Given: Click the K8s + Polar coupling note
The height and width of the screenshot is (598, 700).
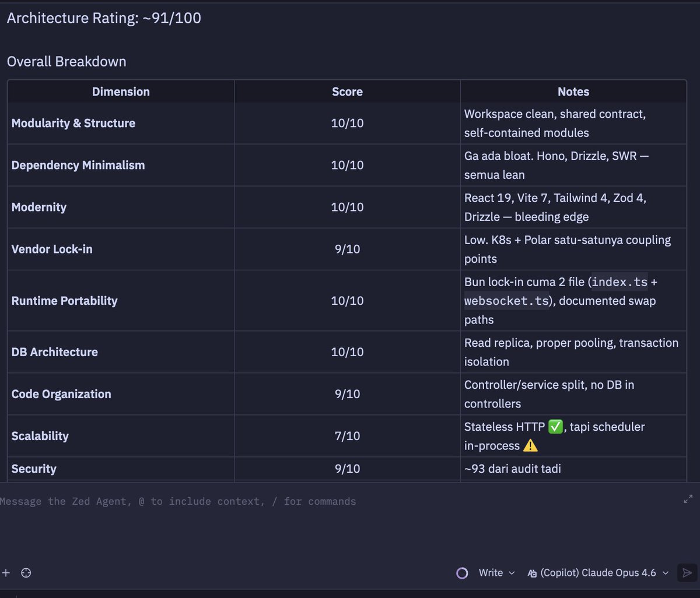Looking at the screenshot, I should [x=568, y=249].
